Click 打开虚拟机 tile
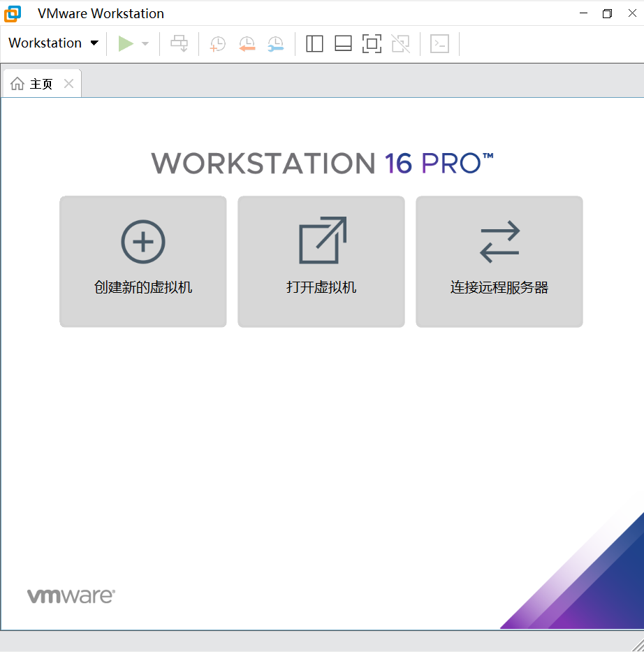 pyautogui.click(x=321, y=261)
